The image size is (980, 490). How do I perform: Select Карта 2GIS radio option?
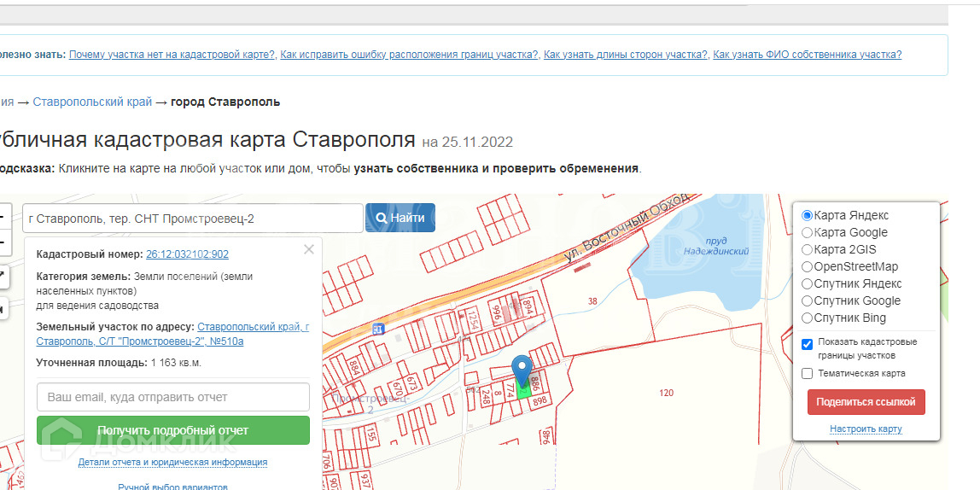(x=807, y=249)
